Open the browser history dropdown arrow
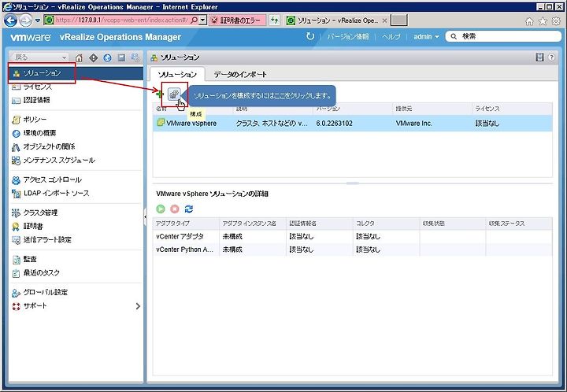 (x=38, y=20)
